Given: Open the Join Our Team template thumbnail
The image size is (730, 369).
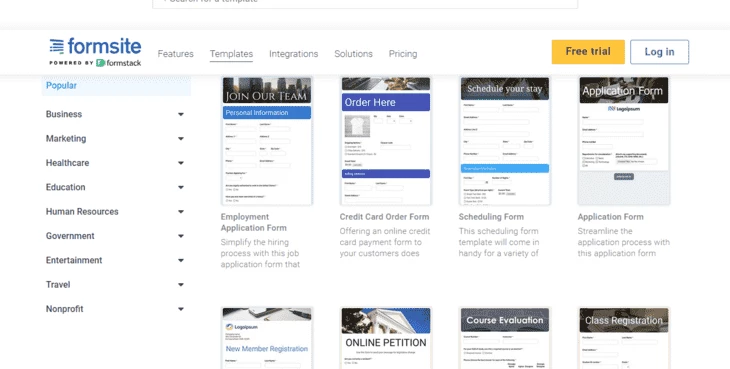Looking at the screenshot, I should [x=267, y=141].
